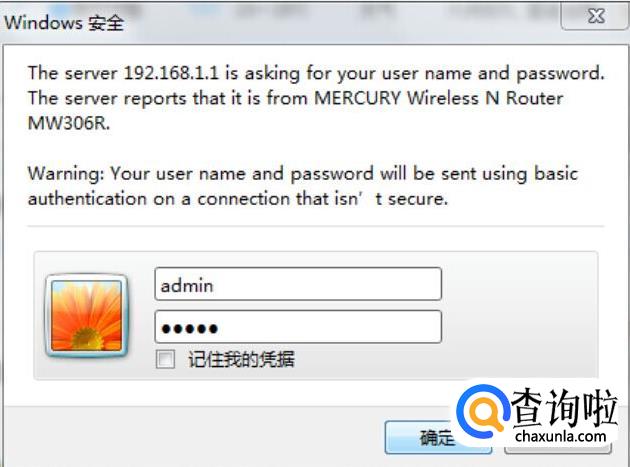Screen dimensions: 630x467
Task: Focus the user name field containing admin
Action: 298,284
